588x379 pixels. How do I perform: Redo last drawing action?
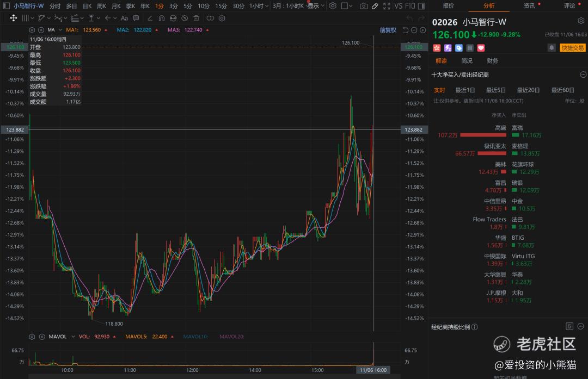click(421, 18)
